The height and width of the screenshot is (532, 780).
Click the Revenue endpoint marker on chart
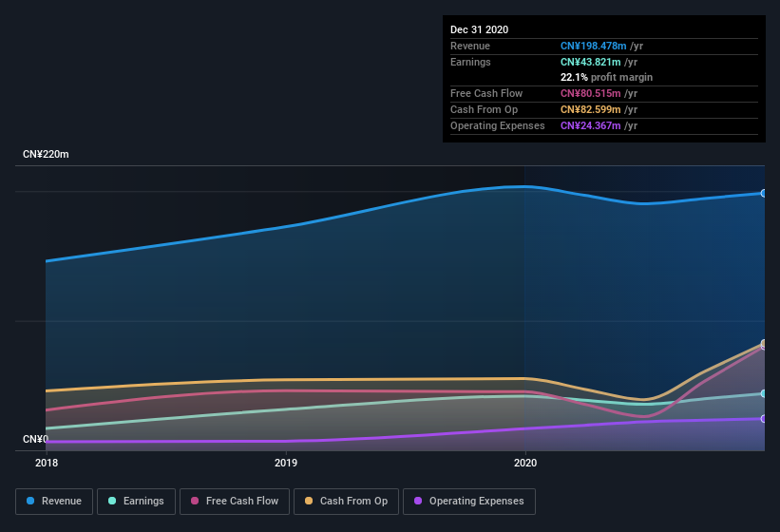click(x=764, y=193)
